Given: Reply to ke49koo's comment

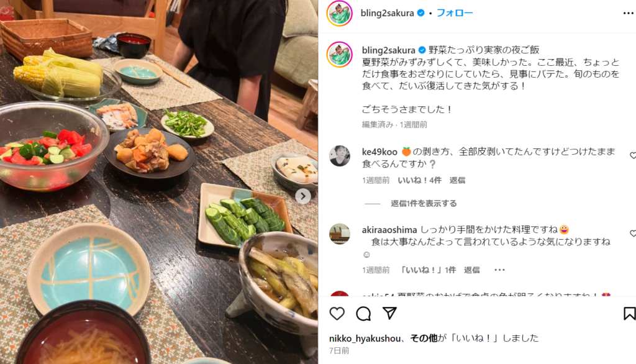Looking at the screenshot, I should click(x=457, y=180).
